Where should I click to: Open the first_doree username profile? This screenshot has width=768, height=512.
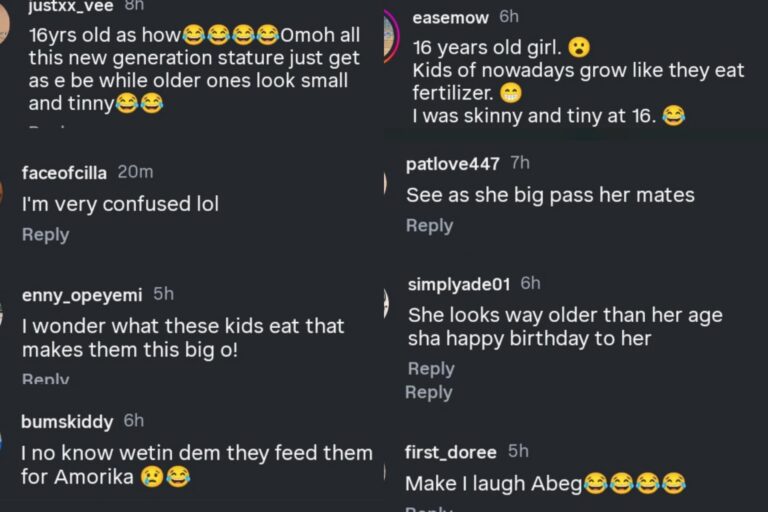(x=451, y=452)
